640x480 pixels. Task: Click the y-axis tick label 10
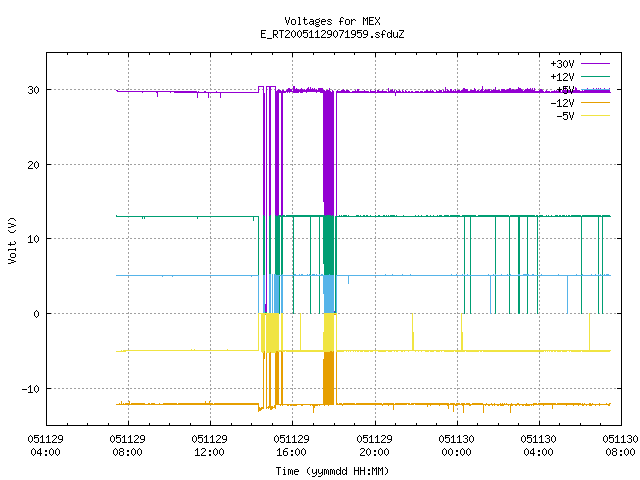click(x=33, y=239)
